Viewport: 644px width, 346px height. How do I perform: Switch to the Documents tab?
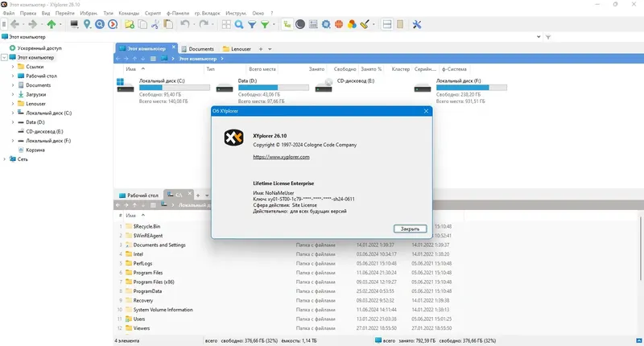pos(197,49)
